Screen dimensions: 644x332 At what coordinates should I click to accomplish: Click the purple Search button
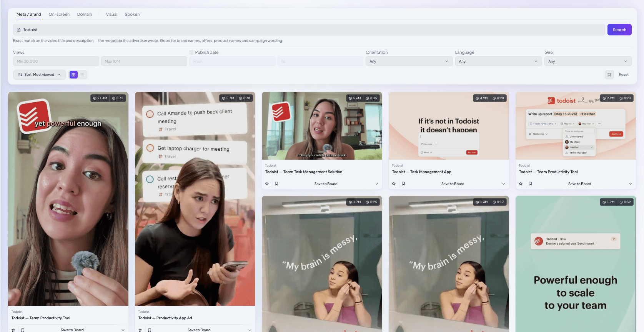[619, 30]
